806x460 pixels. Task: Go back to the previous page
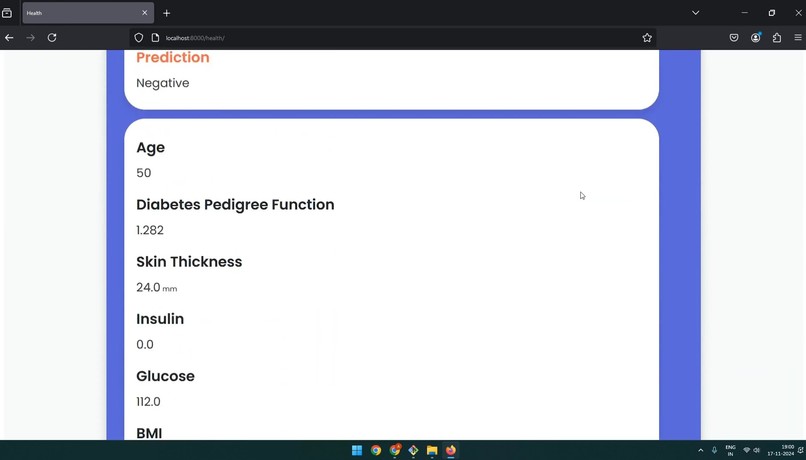[9, 38]
